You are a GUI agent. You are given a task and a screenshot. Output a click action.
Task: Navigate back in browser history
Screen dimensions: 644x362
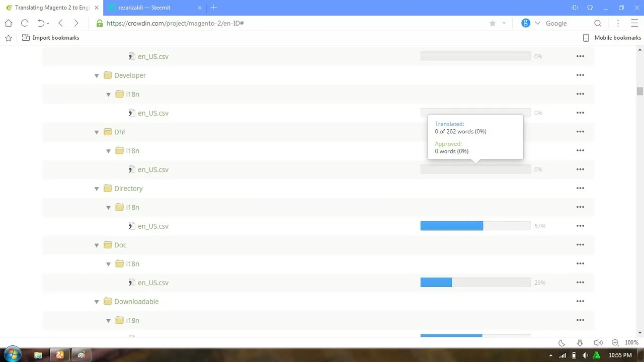click(60, 23)
